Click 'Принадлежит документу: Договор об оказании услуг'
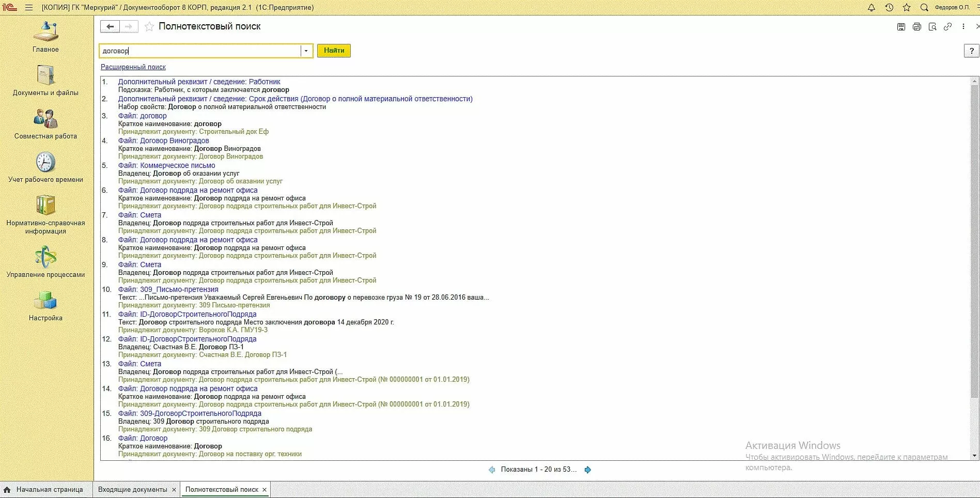The image size is (980, 498). 200,181
